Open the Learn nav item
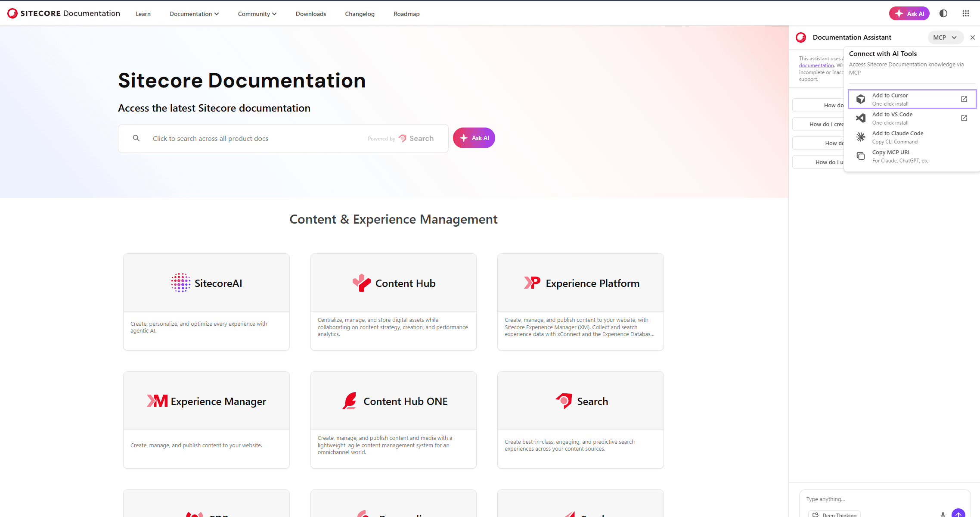The image size is (980, 517). 143,14
